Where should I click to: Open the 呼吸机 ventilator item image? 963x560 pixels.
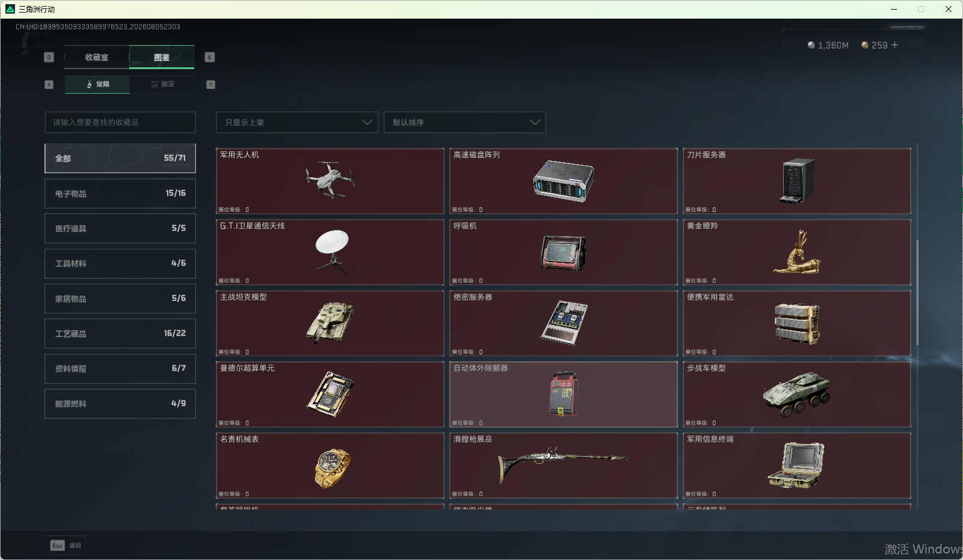pos(563,252)
